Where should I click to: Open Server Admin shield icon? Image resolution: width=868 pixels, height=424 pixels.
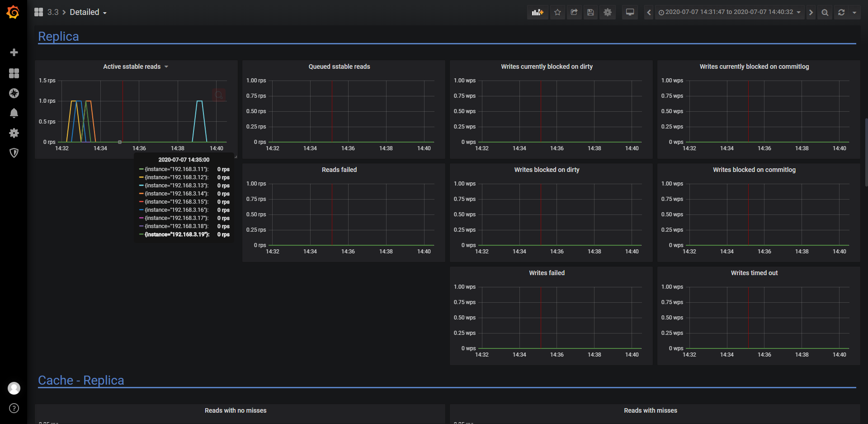pos(14,153)
